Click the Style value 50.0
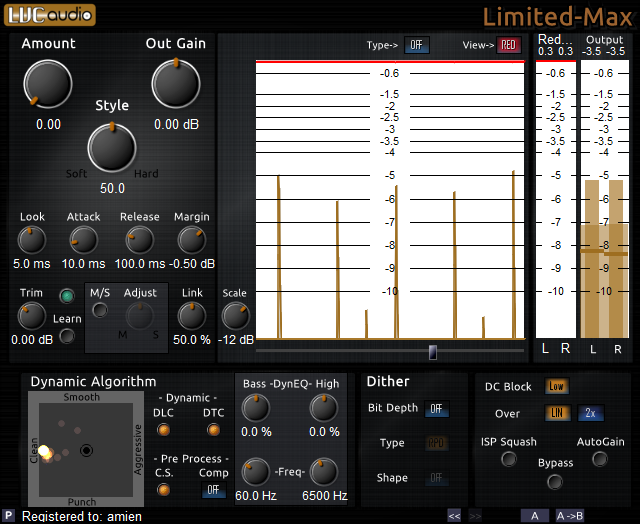The image size is (640, 524). (112, 188)
